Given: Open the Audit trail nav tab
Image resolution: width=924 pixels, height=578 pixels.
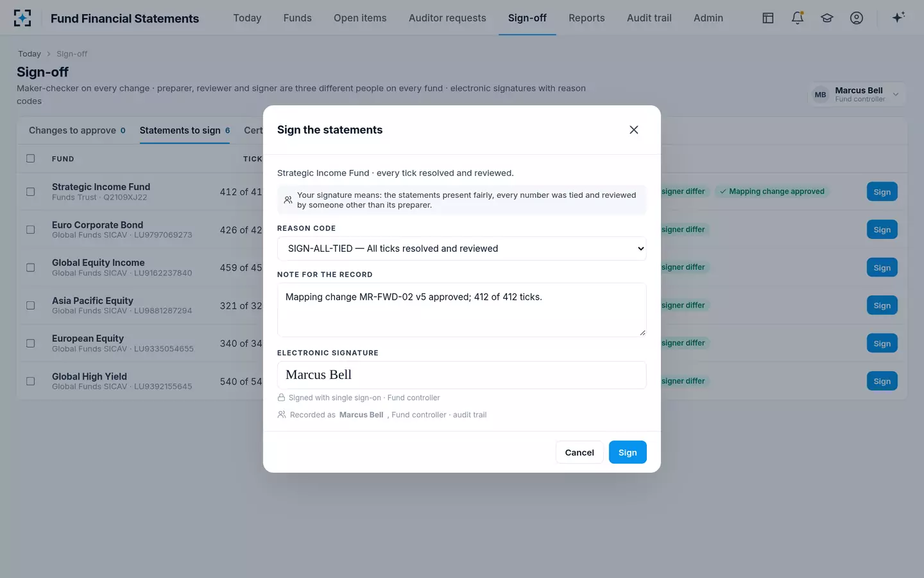Looking at the screenshot, I should (649, 18).
